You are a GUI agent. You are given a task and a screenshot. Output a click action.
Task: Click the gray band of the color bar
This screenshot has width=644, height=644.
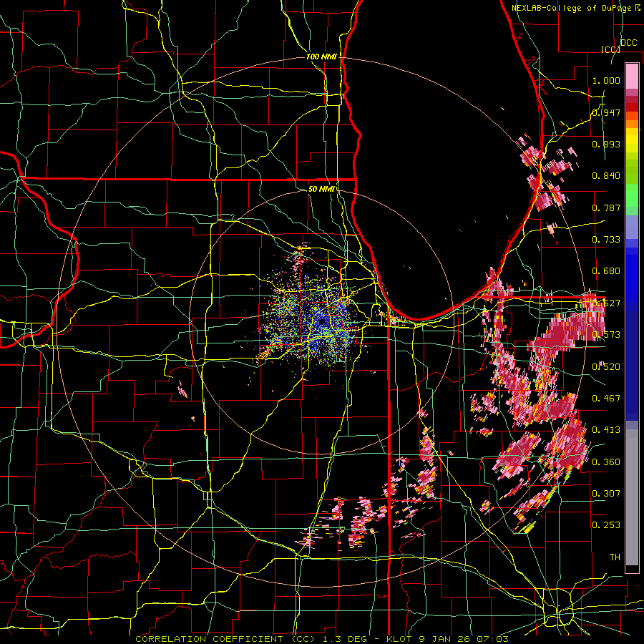pyautogui.click(x=632, y=497)
